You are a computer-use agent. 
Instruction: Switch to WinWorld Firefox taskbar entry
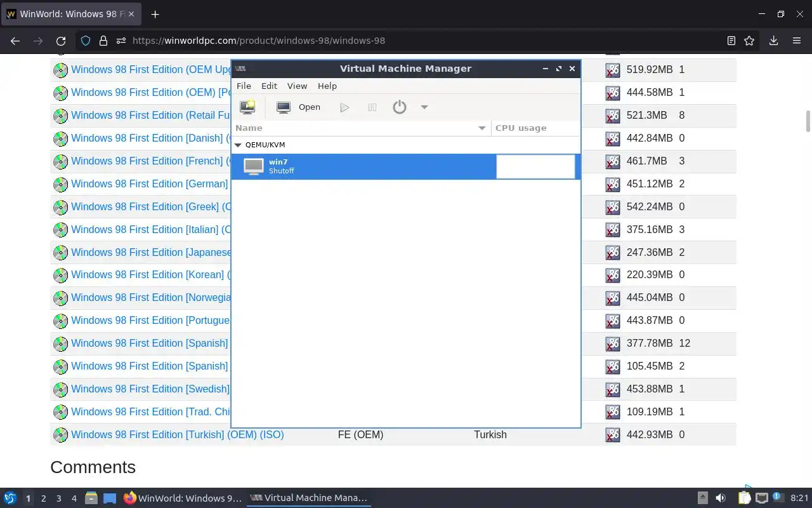(183, 498)
